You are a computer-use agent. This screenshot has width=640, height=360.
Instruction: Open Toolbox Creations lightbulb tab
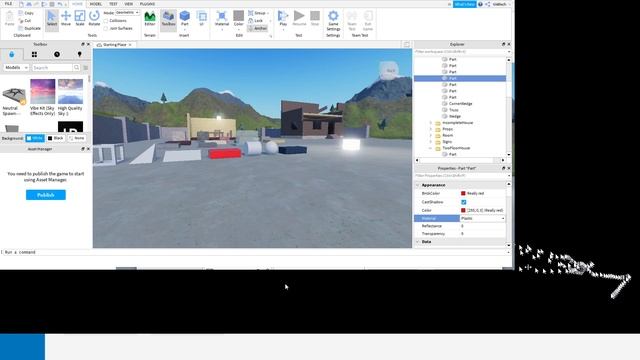pos(80,54)
